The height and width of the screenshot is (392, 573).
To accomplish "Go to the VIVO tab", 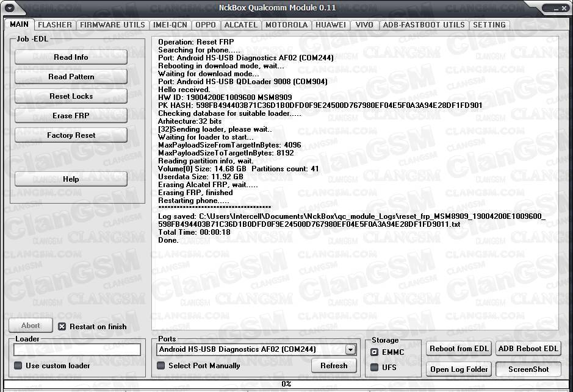I will coord(364,25).
